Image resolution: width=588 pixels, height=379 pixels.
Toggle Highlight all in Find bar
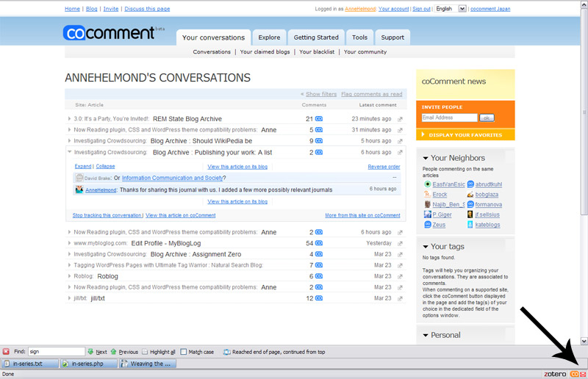[159, 352]
